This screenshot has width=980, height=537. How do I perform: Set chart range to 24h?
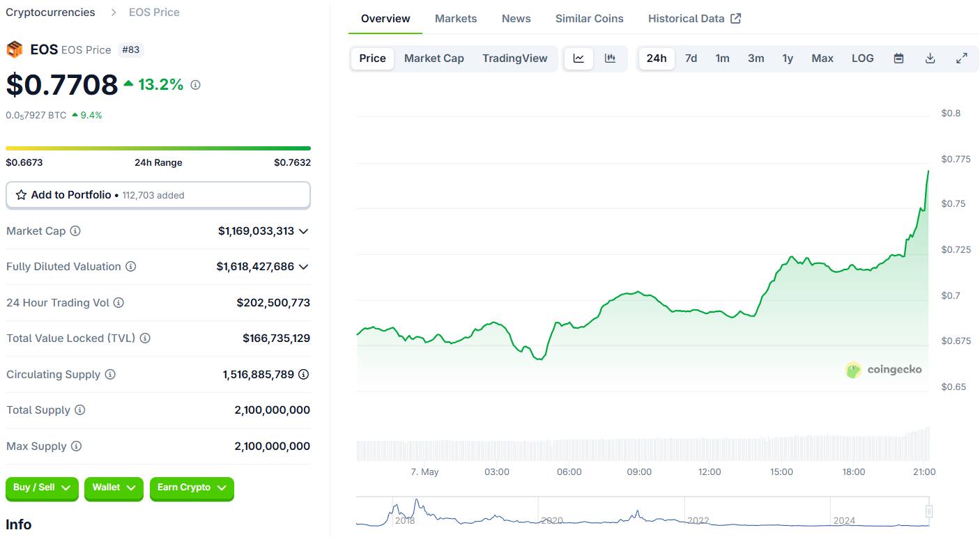[657, 59]
